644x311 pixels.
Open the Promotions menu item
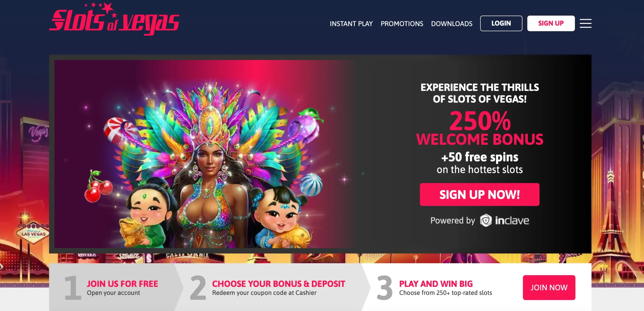click(x=402, y=24)
